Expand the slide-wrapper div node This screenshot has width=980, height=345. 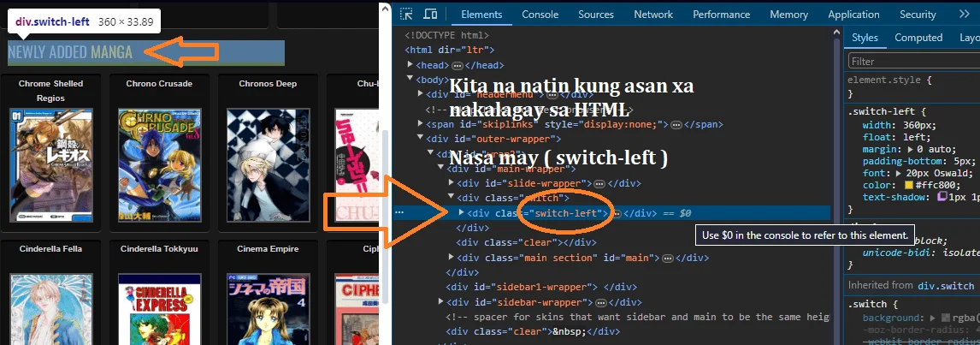452,183
